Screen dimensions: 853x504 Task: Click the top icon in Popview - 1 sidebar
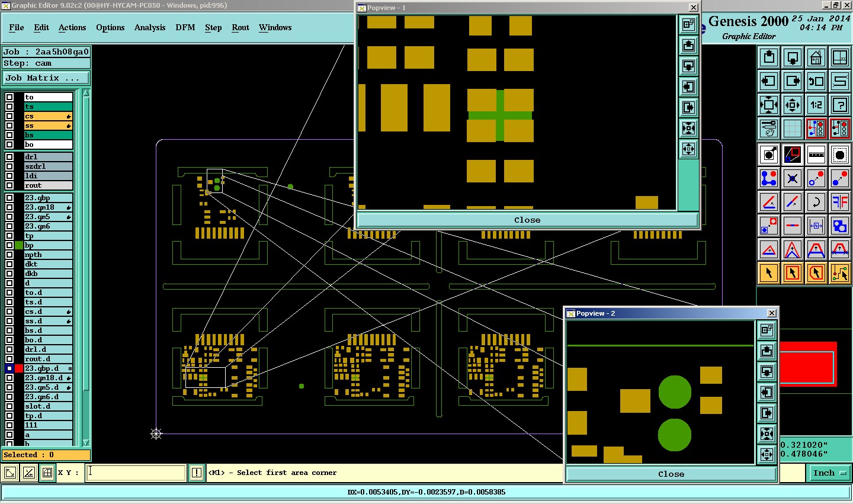point(688,25)
